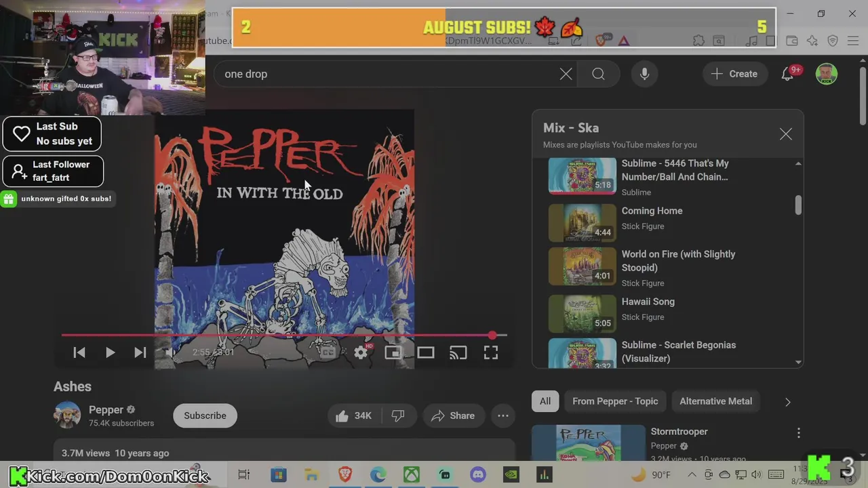The image size is (868, 488).
Task: Clear the search box with the X icon
Action: [x=566, y=74]
